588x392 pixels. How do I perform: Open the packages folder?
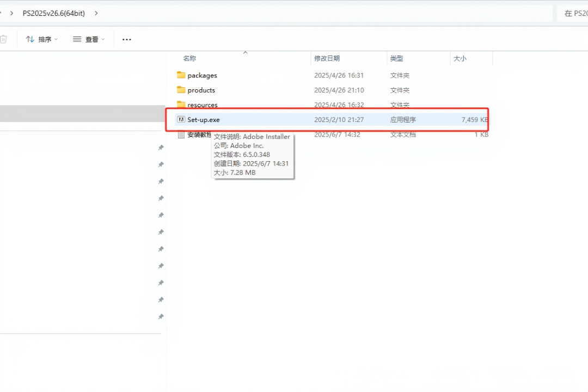coord(203,75)
